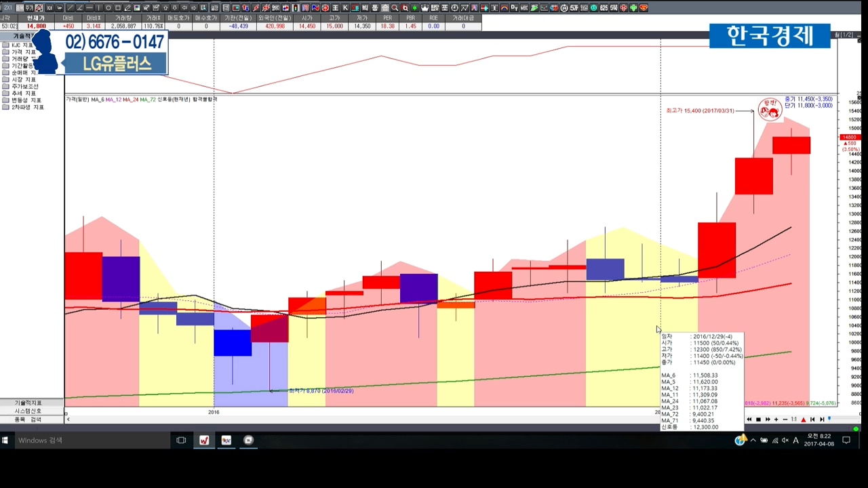Image resolution: width=868 pixels, height=488 pixels.
Task: Click the MBC indicator icon
Action: coord(524,8)
